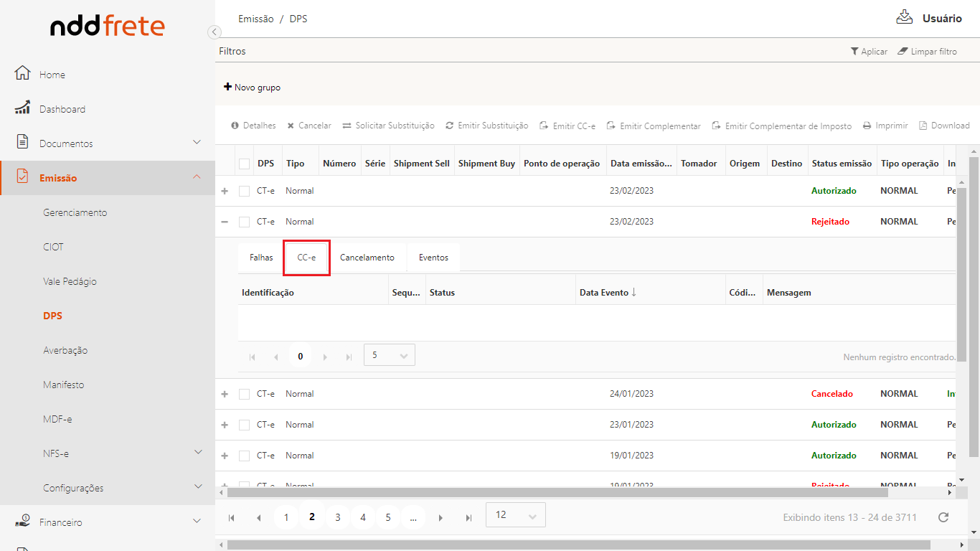Viewport: 980px width, 551px height.
Task: Check the box for the Rejeitado CT-e row
Action: click(x=245, y=222)
